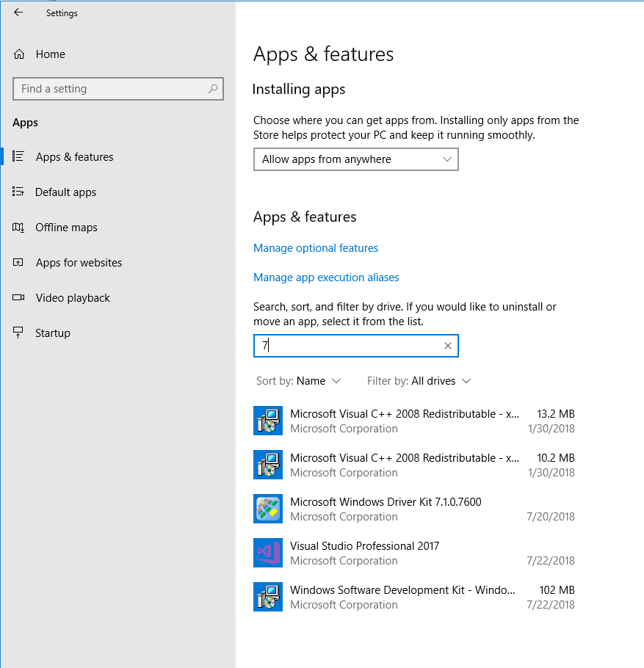
Task: Select Apps for websites in the sidebar
Action: pos(79,263)
